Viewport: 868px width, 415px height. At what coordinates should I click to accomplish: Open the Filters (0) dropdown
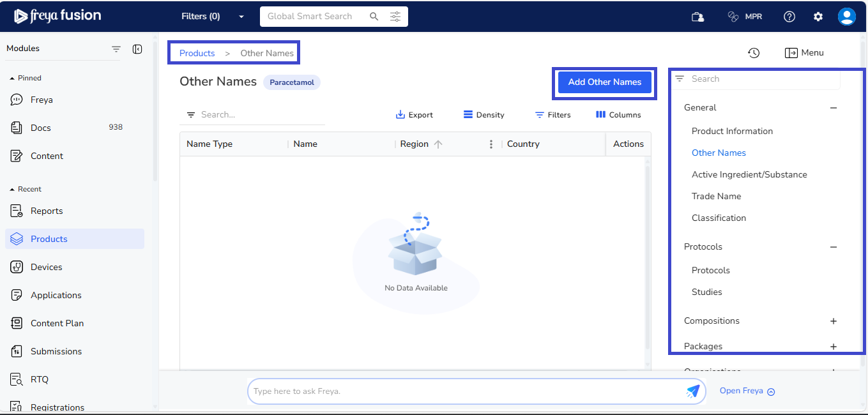[212, 17]
